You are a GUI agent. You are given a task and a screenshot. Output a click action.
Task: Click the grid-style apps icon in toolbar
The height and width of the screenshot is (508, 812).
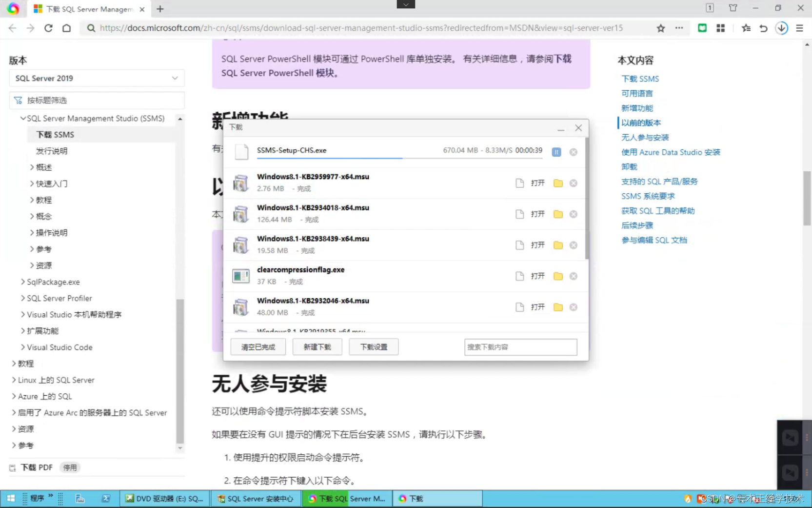(x=720, y=28)
